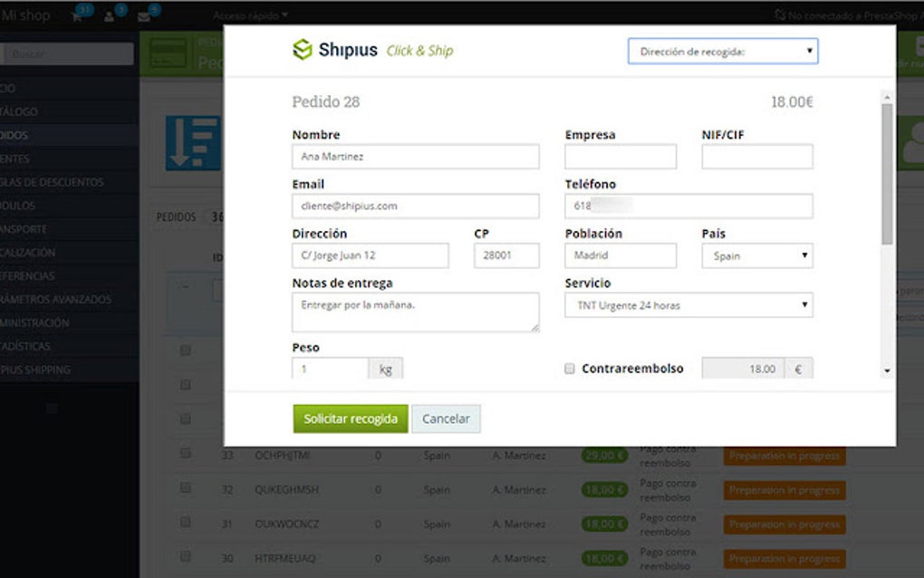Image resolution: width=924 pixels, height=578 pixels.
Task: Open the País dropdown showing Spain
Action: click(757, 255)
